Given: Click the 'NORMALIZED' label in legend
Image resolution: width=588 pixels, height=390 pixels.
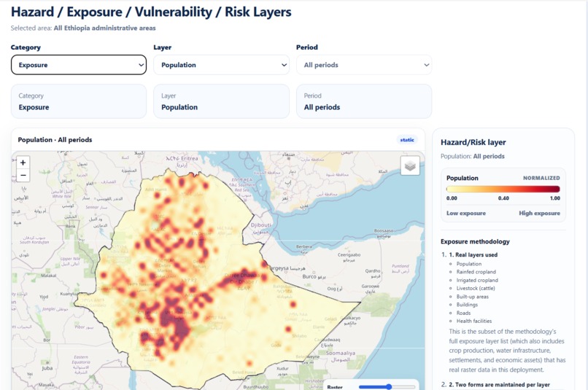Looking at the screenshot, I should pos(541,178).
